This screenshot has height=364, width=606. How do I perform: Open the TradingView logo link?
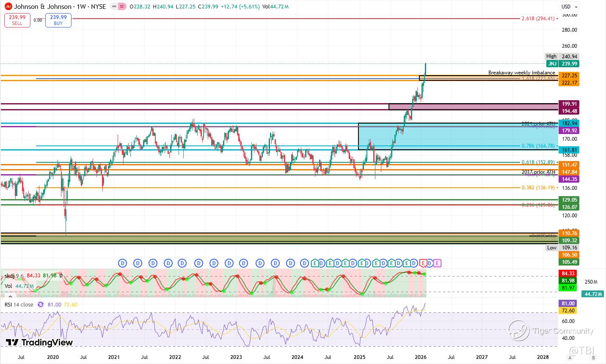tap(39, 342)
